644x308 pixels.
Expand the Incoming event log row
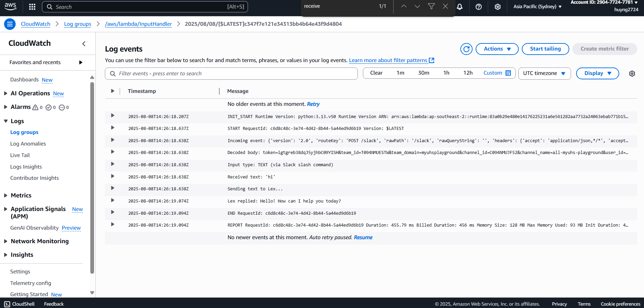pos(112,140)
